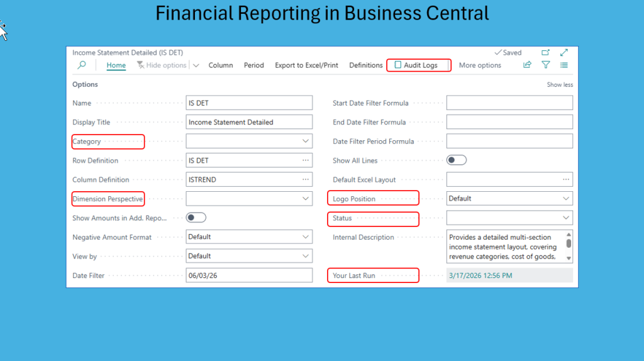
Task: Open page in new window icon
Action: tap(545, 53)
